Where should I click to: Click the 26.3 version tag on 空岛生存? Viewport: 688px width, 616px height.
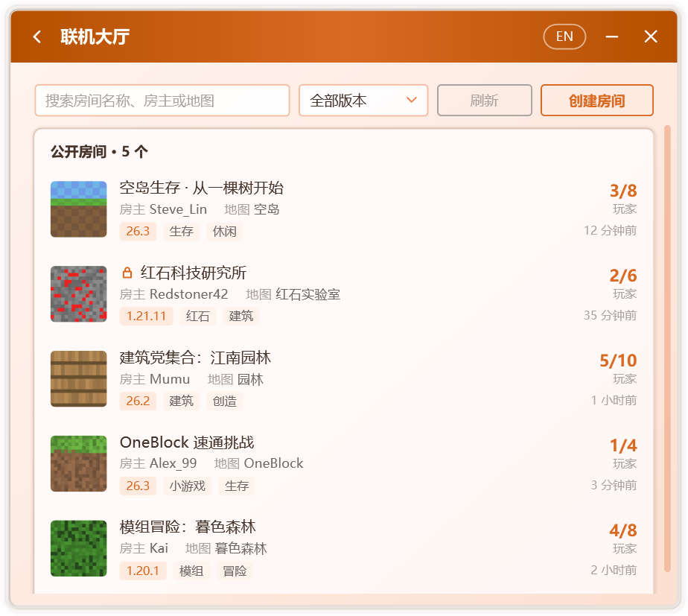138,231
